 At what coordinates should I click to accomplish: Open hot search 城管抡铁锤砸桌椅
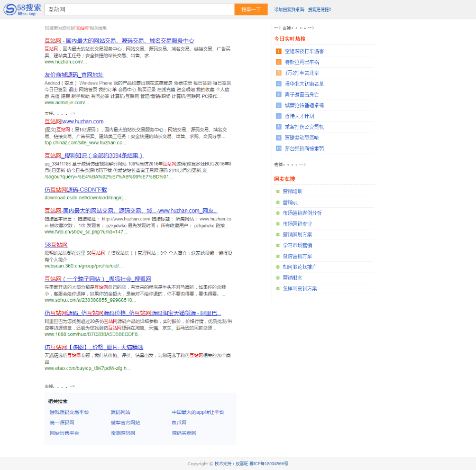point(304,106)
